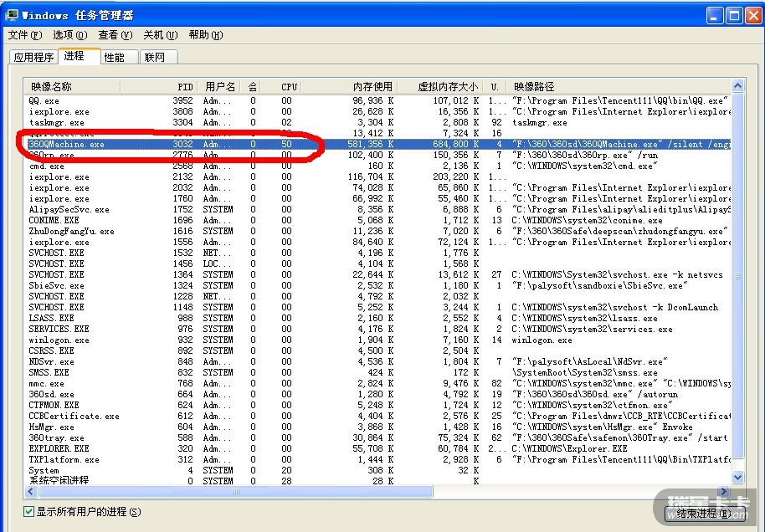Toggle 显示所有用户的进程 checkbox
Screen dimensions: 765x532
point(28,512)
